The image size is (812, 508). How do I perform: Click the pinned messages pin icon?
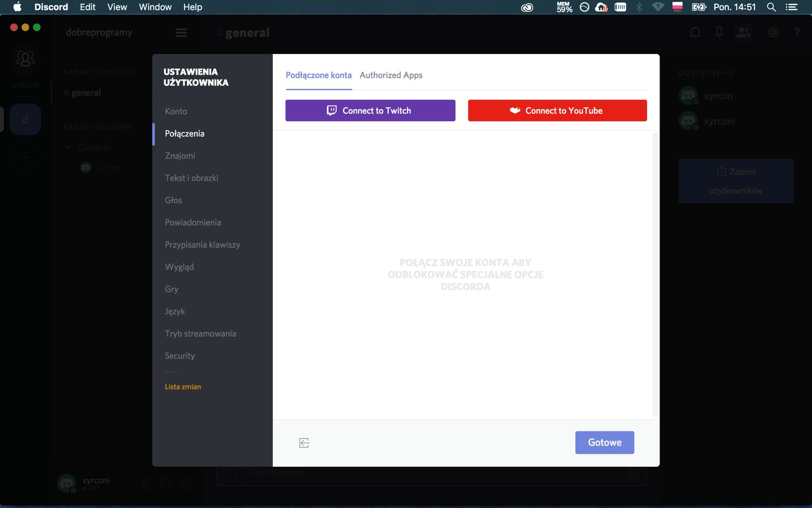719,33
